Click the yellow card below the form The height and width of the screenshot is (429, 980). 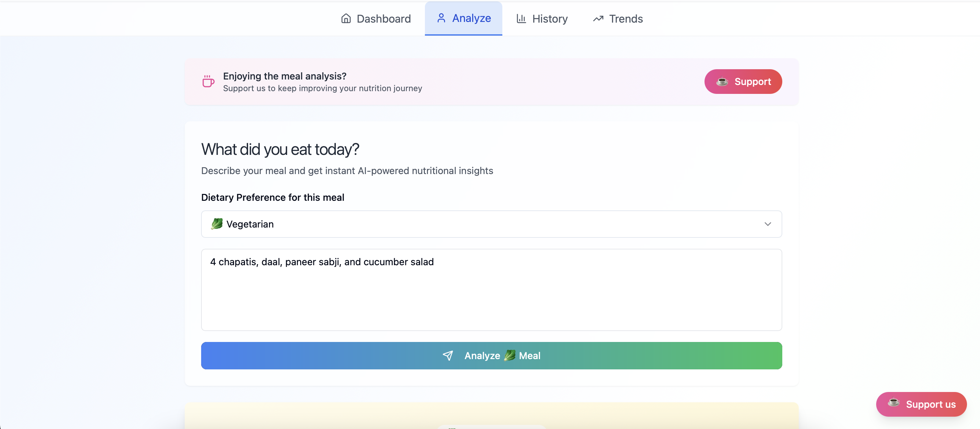point(491,415)
